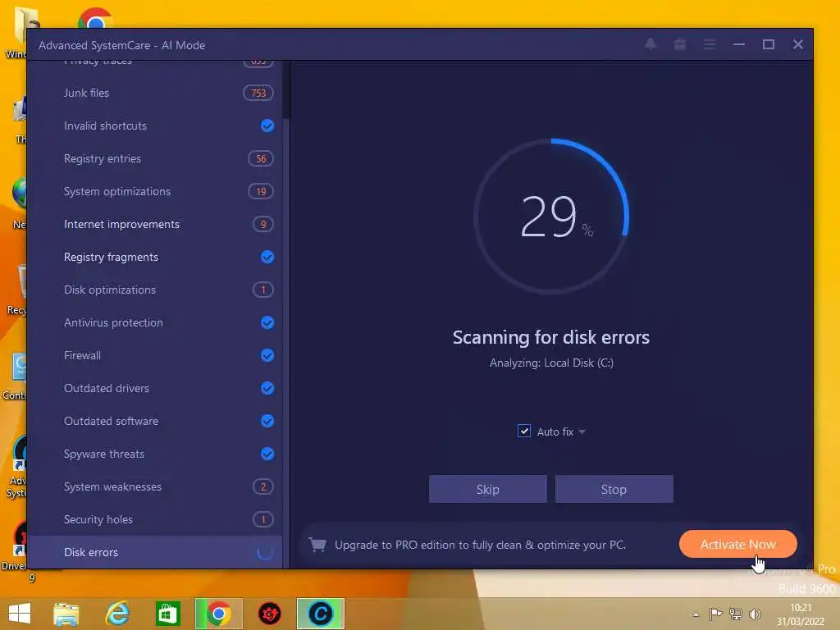Open the Windows Start button
Viewport: 840px width, 630px height.
coord(20,614)
